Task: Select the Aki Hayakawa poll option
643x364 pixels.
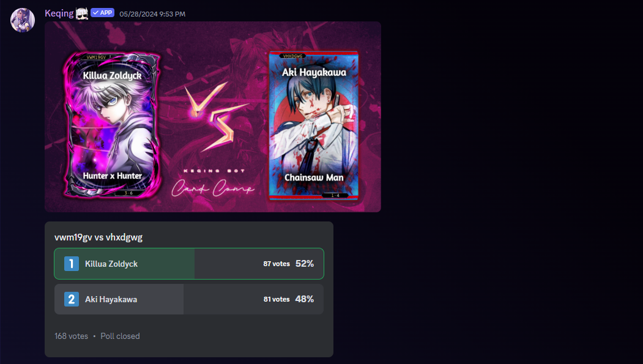Action: pos(189,299)
